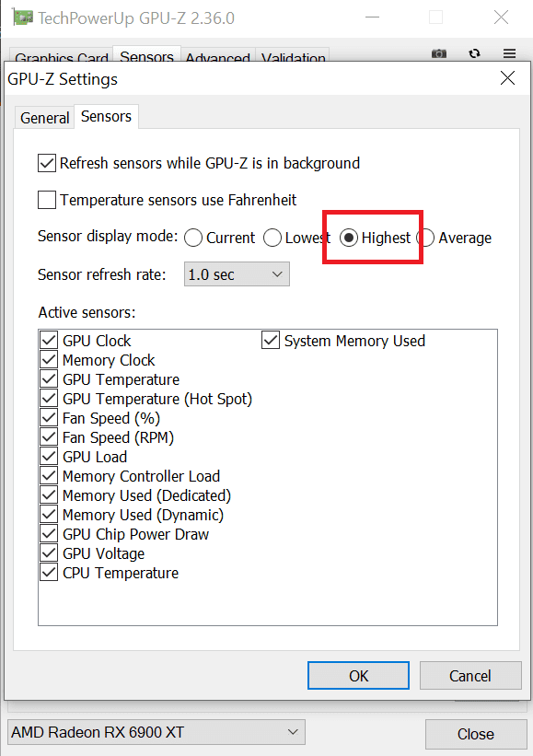Toggle Refresh sensors while in background checkbox
The width and height of the screenshot is (533, 756).
47,163
